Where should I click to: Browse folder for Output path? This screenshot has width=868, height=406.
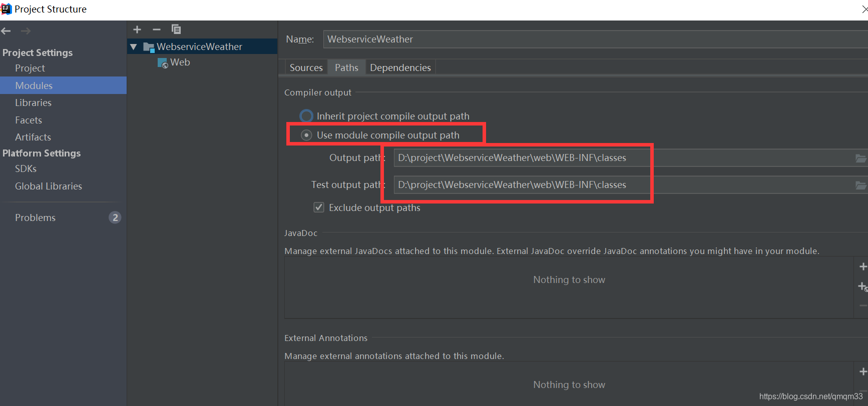[860, 158]
